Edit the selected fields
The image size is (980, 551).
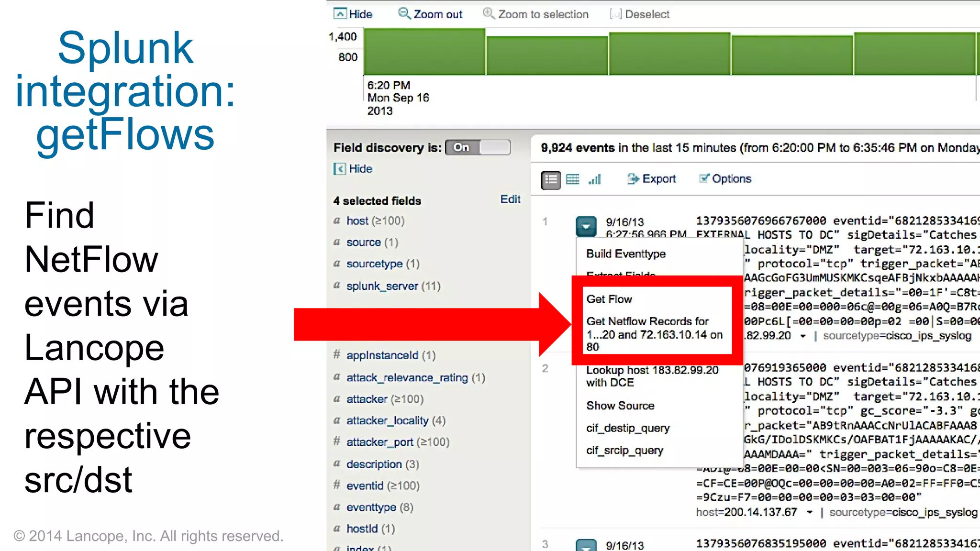tap(510, 199)
